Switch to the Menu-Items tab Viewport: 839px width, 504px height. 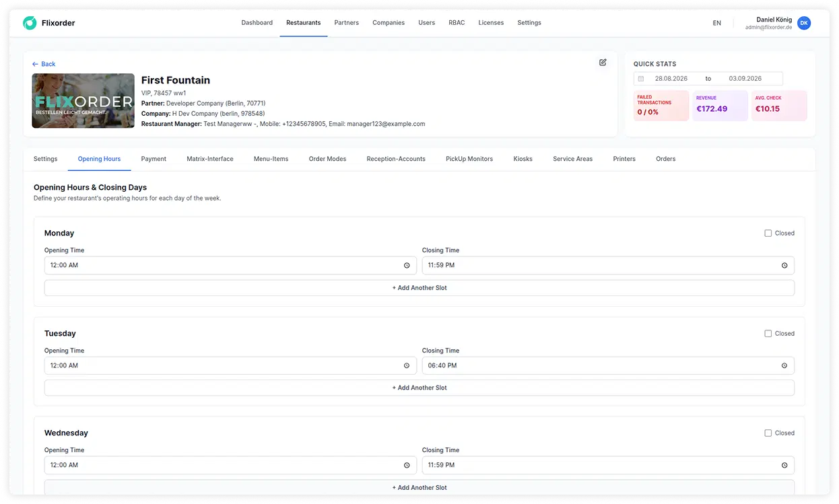click(271, 159)
